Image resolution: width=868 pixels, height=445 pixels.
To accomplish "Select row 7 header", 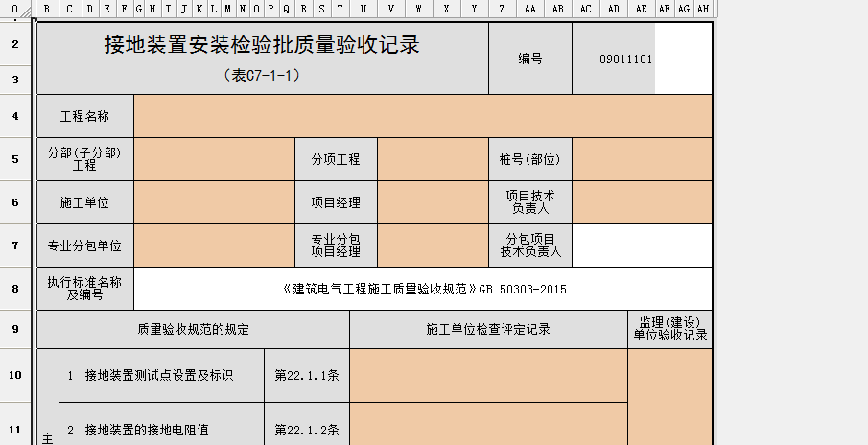I will pyautogui.click(x=15, y=246).
